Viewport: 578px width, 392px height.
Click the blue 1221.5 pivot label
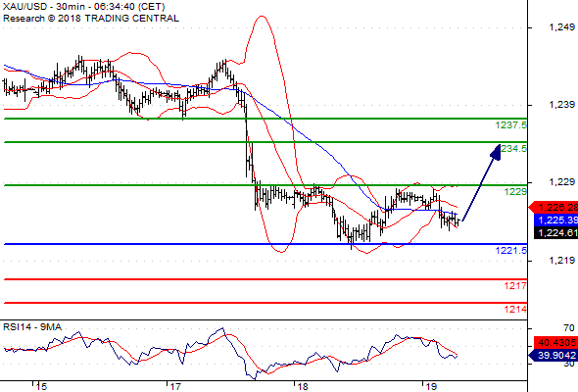point(511,251)
